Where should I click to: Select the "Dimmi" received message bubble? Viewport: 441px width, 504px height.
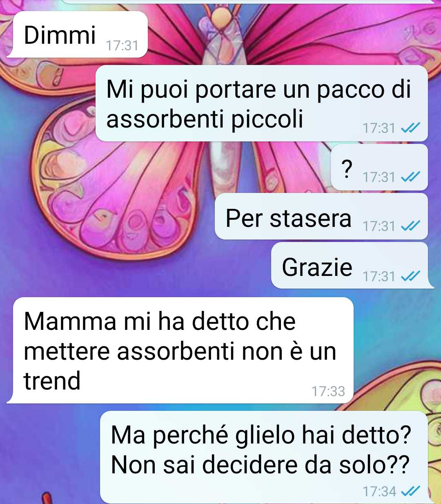(78, 34)
